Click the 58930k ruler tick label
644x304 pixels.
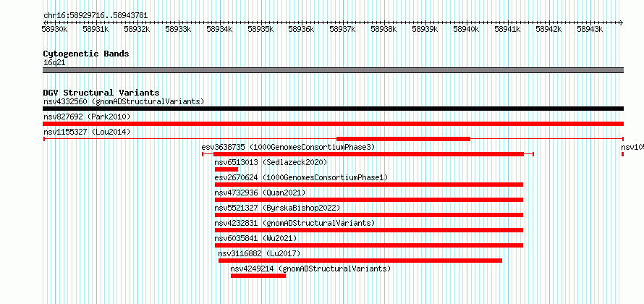[x=54, y=29]
